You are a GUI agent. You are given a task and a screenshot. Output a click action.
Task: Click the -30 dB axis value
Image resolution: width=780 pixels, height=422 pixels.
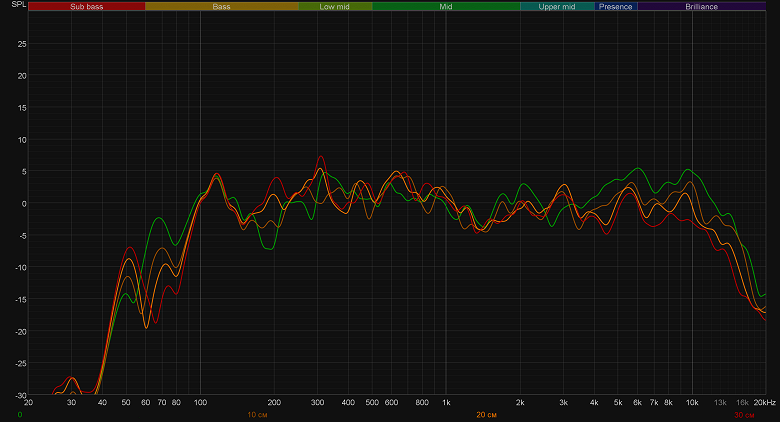click(x=20, y=396)
